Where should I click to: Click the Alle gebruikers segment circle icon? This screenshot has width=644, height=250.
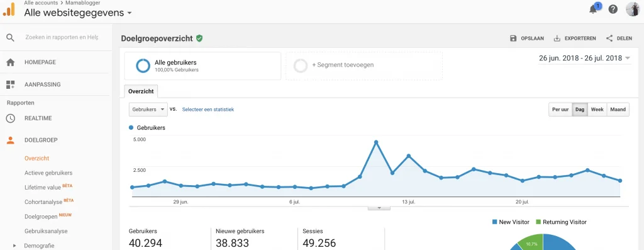point(143,65)
